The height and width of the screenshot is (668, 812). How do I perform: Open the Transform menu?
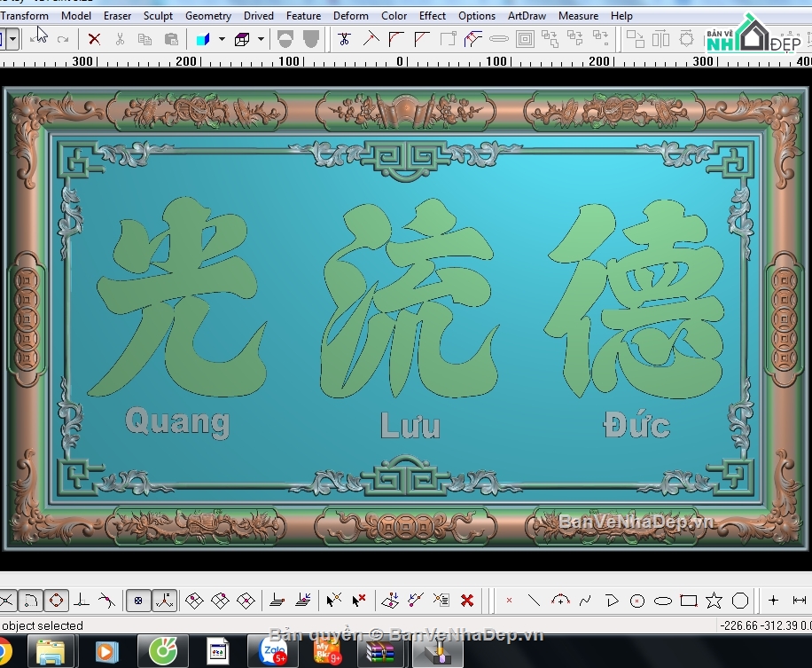24,16
